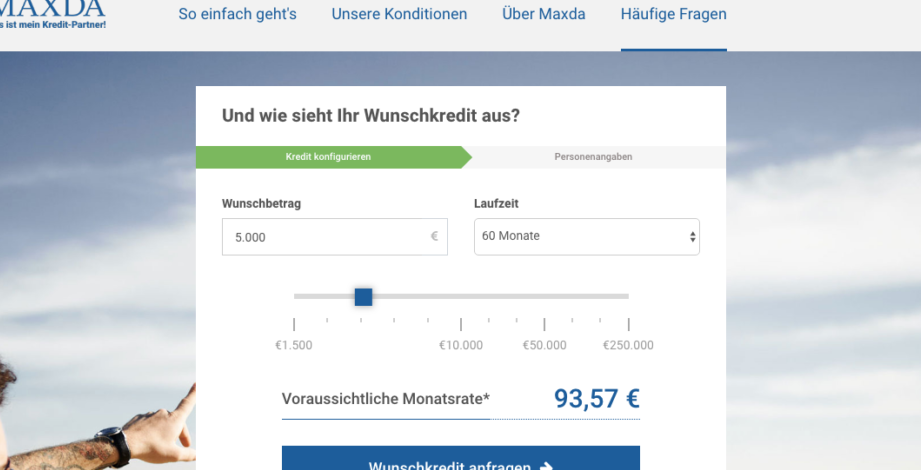The width and height of the screenshot is (921, 470).
Task: Open the Über Maxda section
Action: point(543,15)
